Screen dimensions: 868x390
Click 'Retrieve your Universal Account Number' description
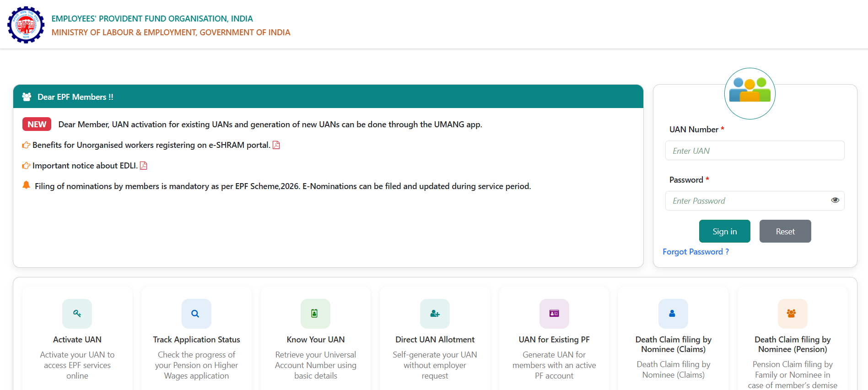(x=316, y=365)
